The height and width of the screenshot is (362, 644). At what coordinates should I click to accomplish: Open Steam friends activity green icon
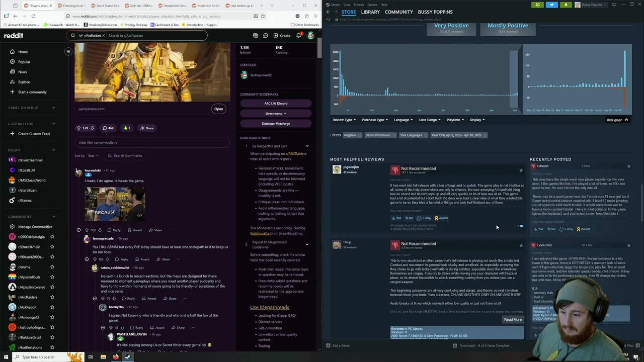click(x=537, y=5)
